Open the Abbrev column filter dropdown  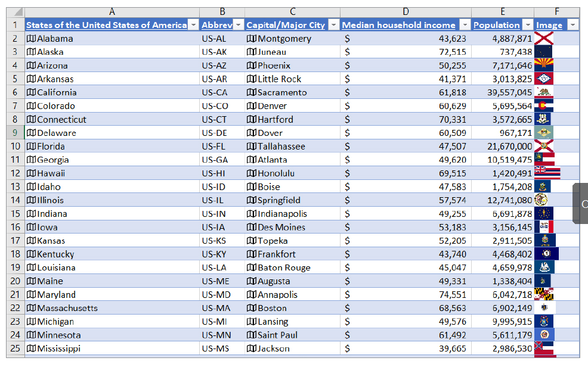(x=238, y=25)
